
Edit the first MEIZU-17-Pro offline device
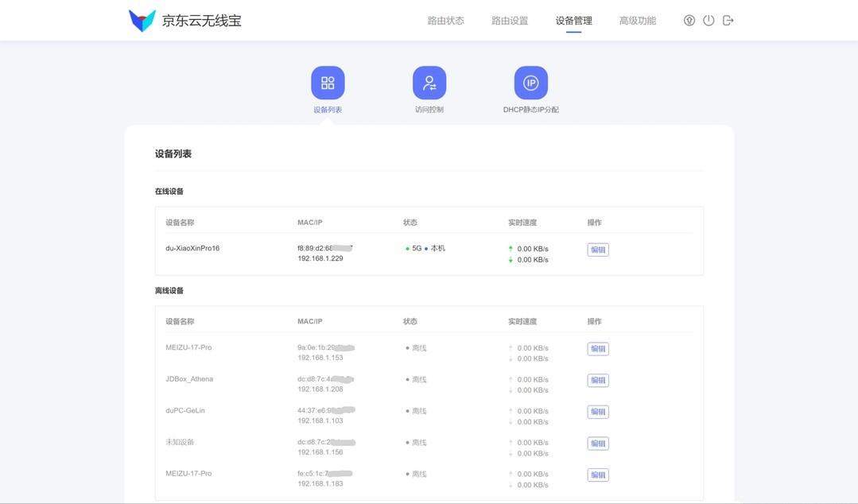[x=598, y=347]
